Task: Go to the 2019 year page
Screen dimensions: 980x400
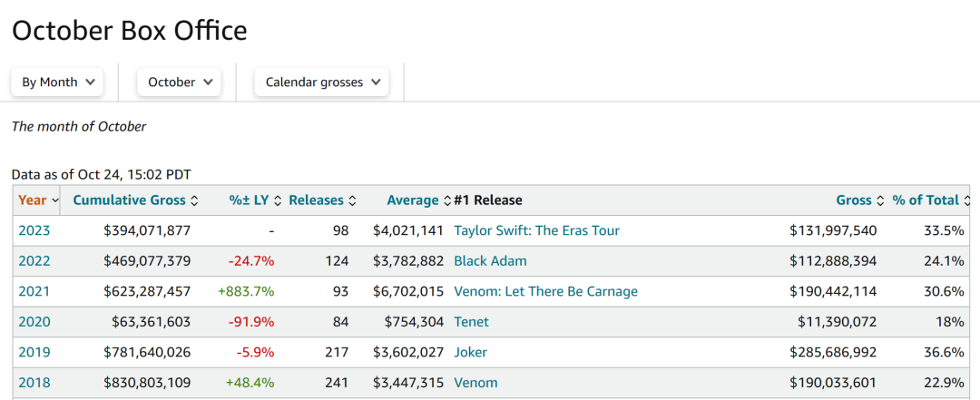Action: (x=34, y=352)
